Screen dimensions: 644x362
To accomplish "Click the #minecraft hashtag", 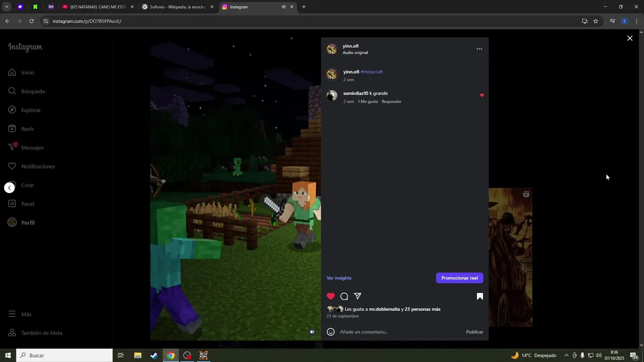I will [x=372, y=72].
